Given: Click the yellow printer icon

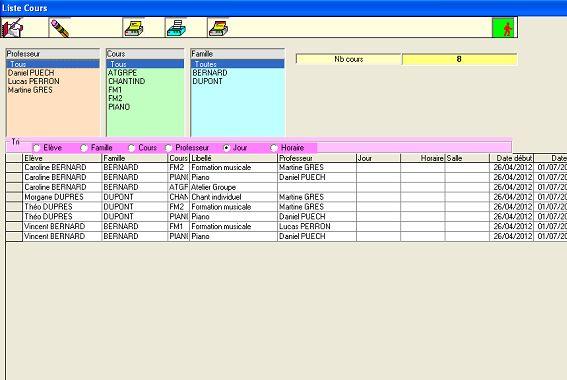Looking at the screenshot, I should pyautogui.click(x=134, y=28).
